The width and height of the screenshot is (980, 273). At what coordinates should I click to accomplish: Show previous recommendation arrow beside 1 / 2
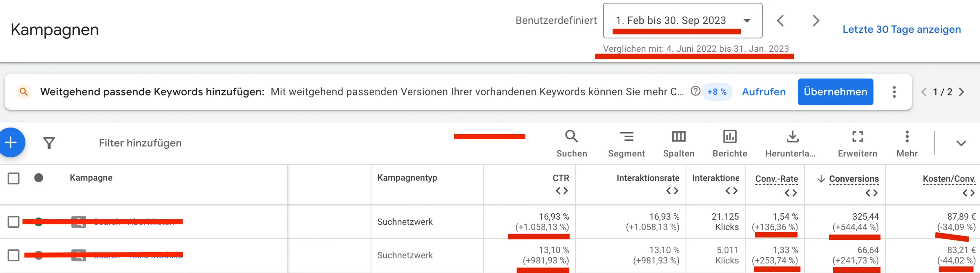(924, 92)
